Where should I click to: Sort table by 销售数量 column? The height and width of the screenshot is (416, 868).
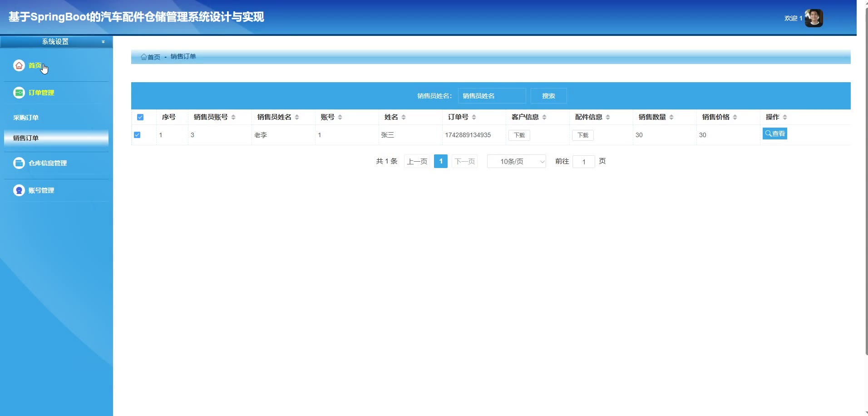pyautogui.click(x=671, y=117)
